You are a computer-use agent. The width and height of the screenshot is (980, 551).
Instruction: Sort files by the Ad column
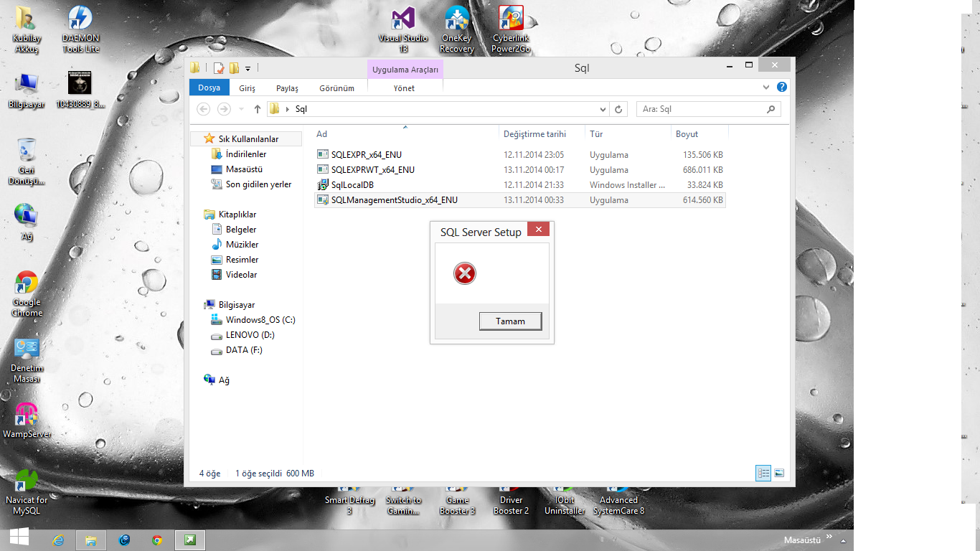pyautogui.click(x=406, y=134)
